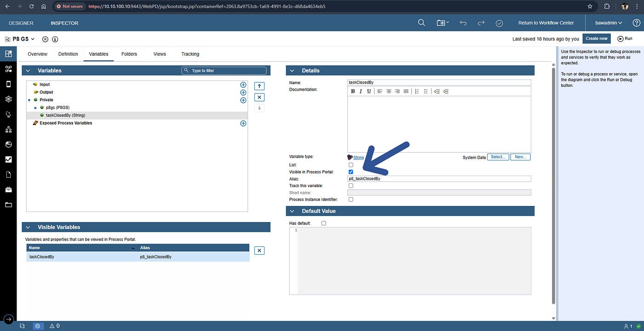Click the New... variable type button
The image size is (644, 331).
click(520, 157)
